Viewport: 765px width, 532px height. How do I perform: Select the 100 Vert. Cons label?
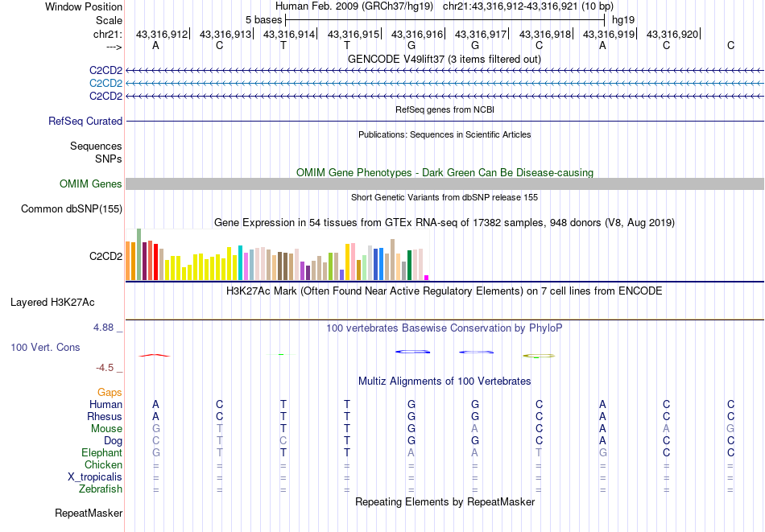tap(45, 347)
